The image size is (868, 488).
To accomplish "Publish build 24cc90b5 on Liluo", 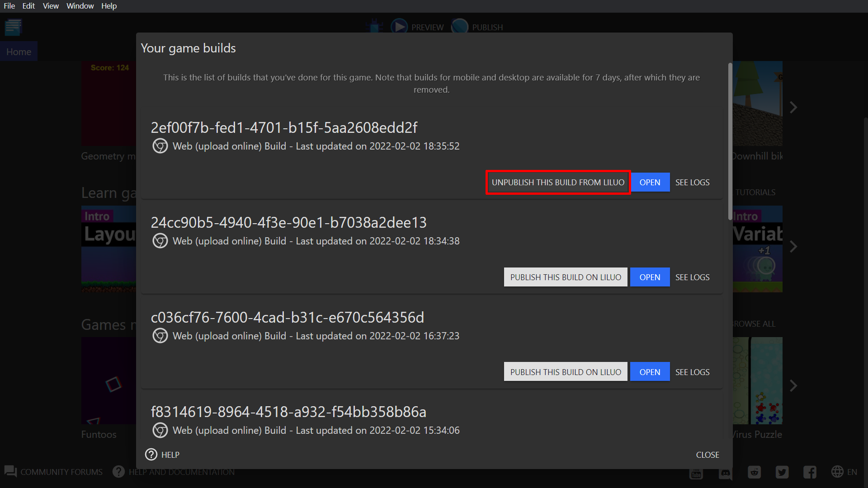I will [x=566, y=277].
